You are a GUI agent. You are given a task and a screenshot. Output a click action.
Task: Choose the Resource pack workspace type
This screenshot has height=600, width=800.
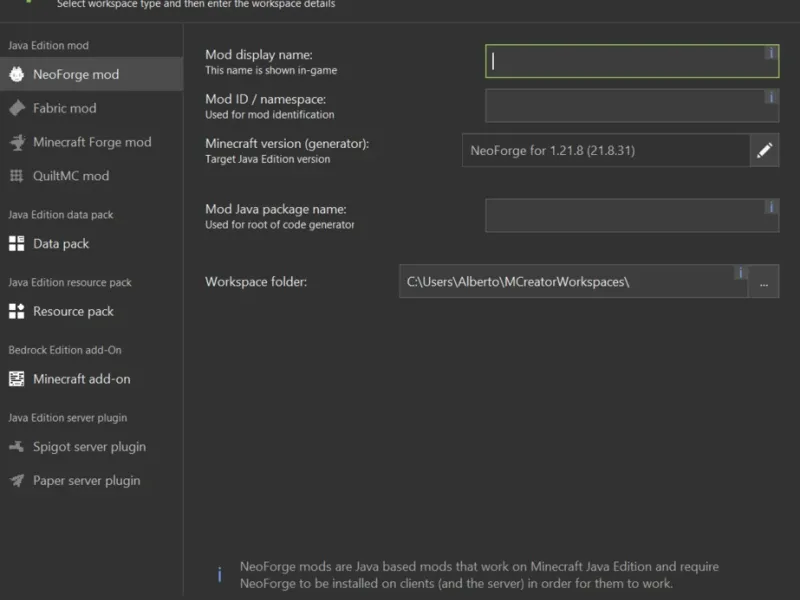point(91,311)
